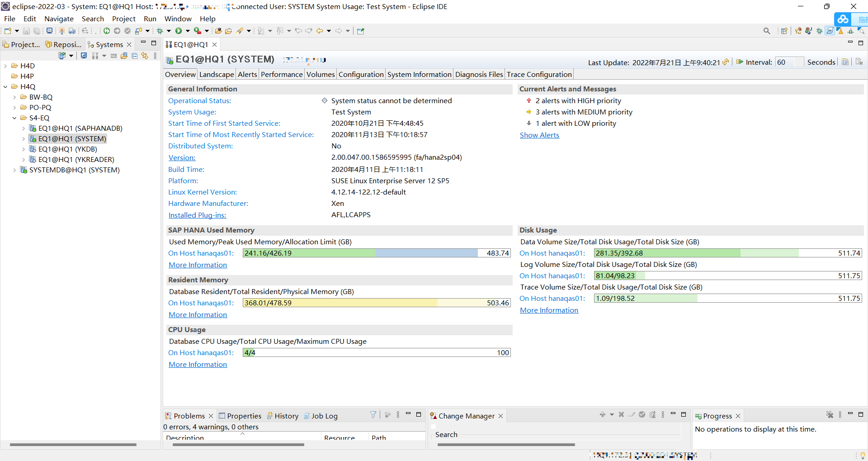Open More Information under CPU Usage
This screenshot has height=461, width=868.
tap(198, 364)
